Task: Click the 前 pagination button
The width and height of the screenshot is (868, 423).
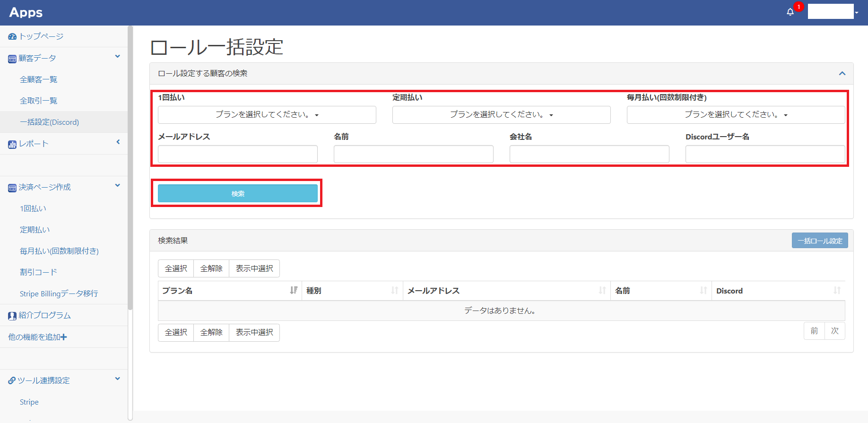Action: coord(814,331)
